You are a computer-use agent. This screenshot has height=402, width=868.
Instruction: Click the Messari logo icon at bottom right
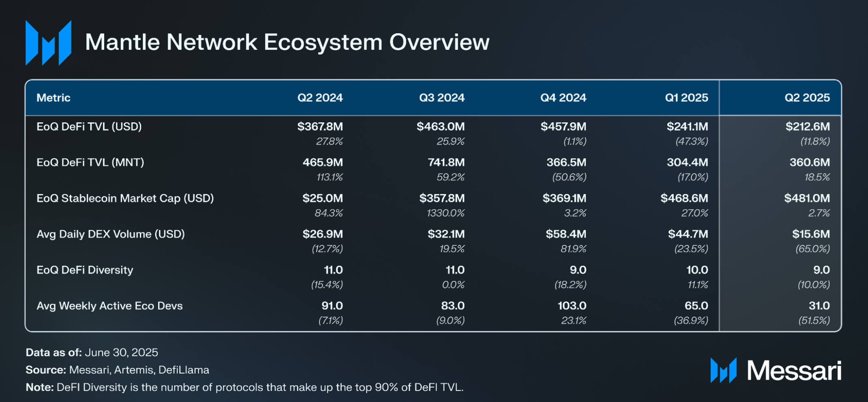tap(723, 370)
